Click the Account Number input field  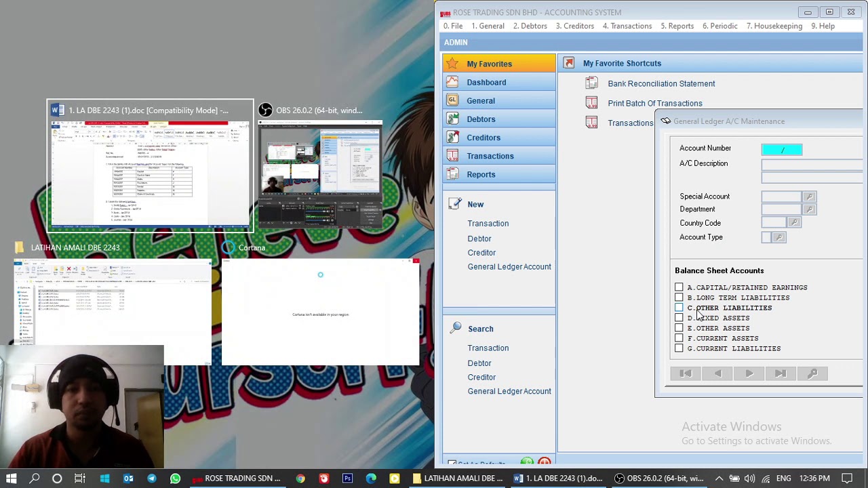(x=782, y=149)
